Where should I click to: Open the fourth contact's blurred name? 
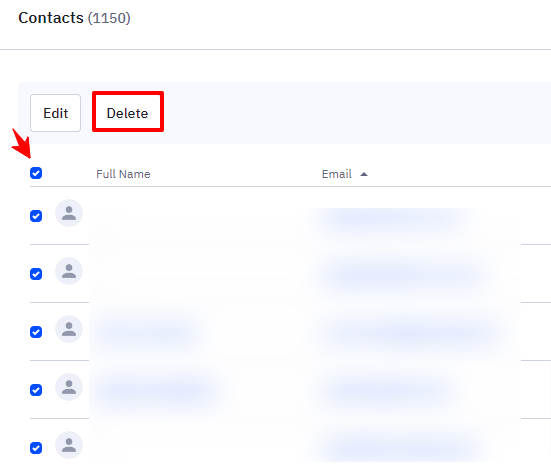coord(156,389)
